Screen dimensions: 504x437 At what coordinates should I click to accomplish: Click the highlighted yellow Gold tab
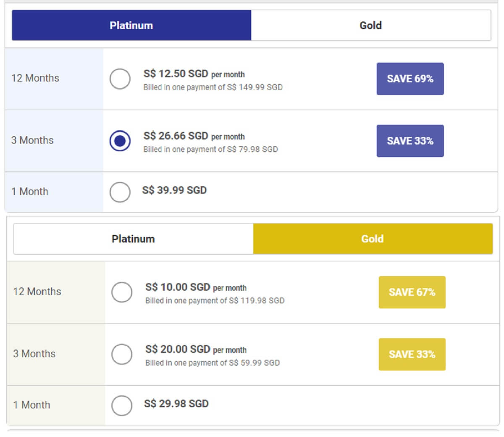373,239
